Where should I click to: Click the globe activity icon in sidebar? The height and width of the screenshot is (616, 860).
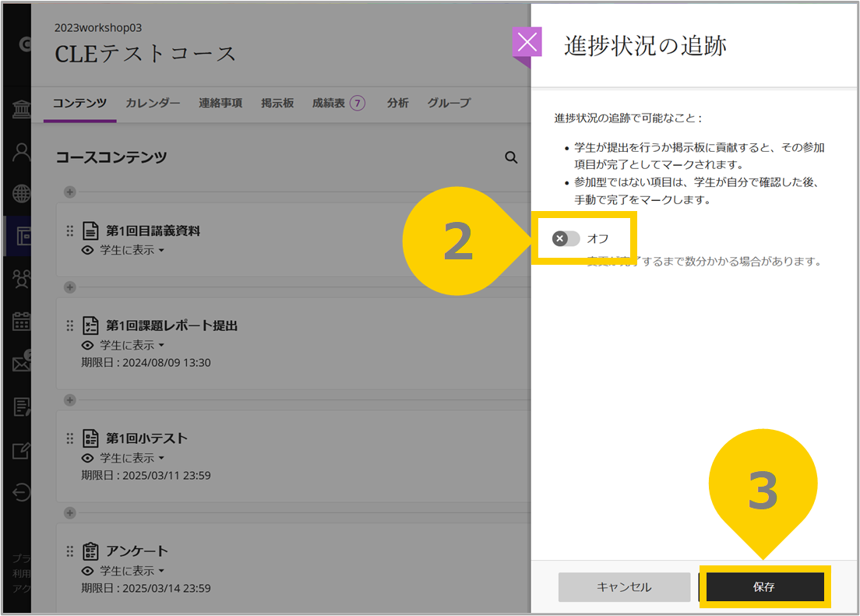click(x=21, y=194)
